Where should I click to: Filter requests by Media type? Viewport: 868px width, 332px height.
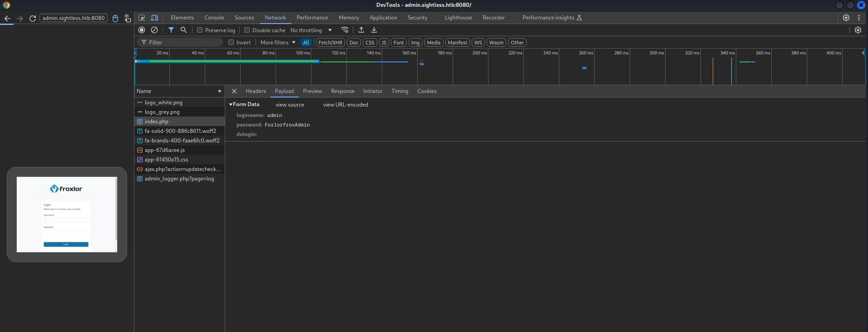[434, 43]
